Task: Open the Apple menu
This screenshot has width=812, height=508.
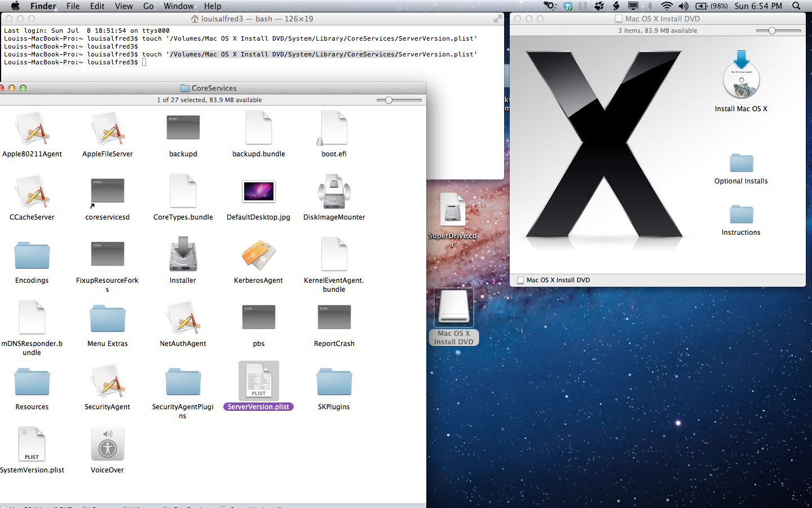Action: point(15,6)
